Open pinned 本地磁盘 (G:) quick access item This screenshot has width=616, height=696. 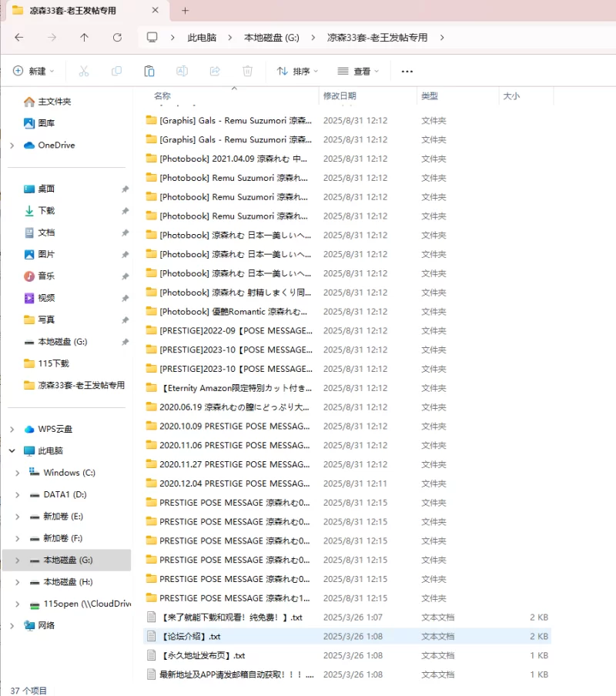(62, 342)
